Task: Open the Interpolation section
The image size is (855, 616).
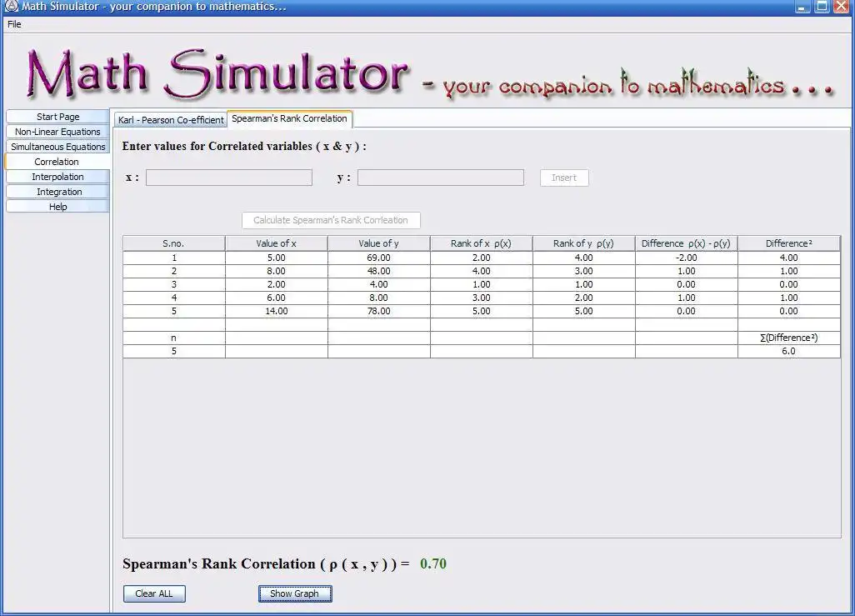Action: point(57,177)
